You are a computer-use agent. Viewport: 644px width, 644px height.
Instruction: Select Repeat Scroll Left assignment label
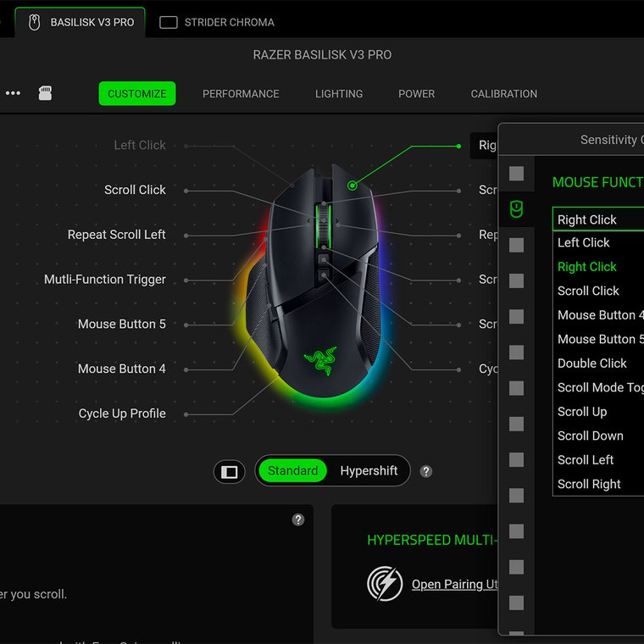pyautogui.click(x=116, y=235)
